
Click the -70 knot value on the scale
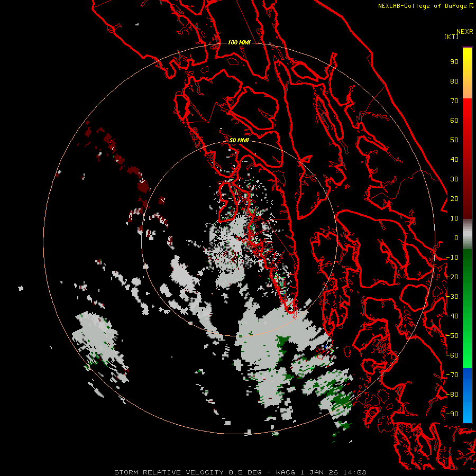coord(452,375)
